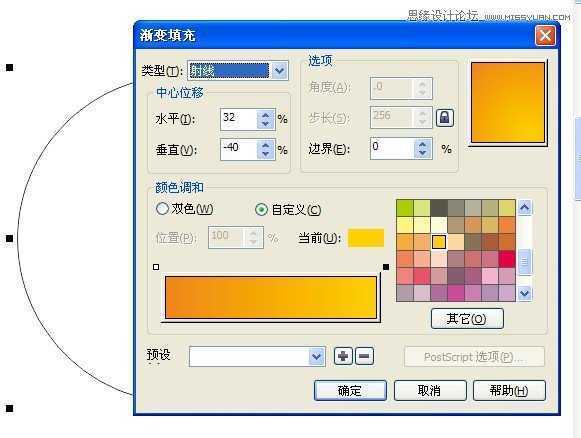
Task: Close the 渐变填充 dialog
Action: click(545, 36)
